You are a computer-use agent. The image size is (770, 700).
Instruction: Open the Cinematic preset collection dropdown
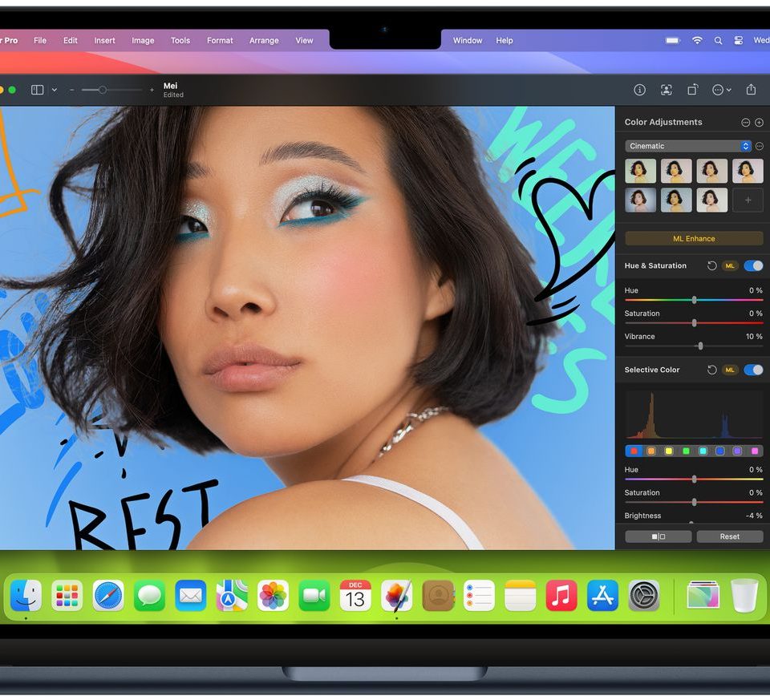click(687, 146)
